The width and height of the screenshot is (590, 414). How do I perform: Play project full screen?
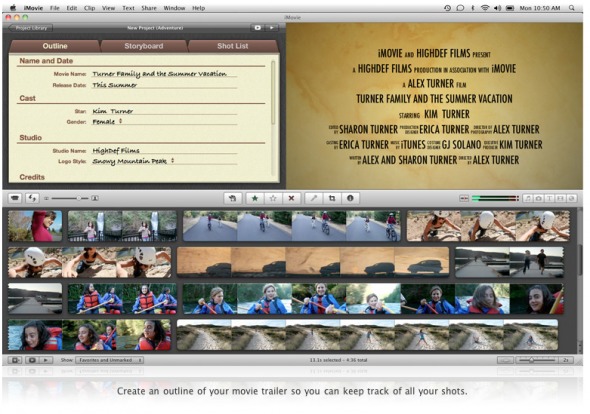[x=257, y=28]
